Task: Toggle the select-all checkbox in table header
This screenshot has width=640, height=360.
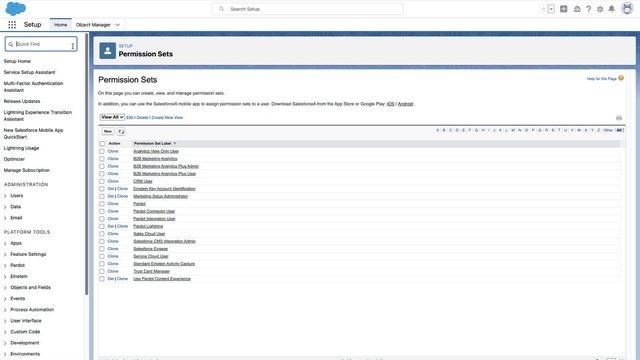Action: (x=102, y=144)
